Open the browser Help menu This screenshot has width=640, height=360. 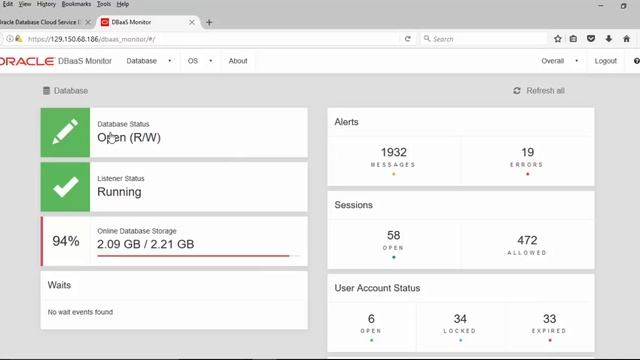coord(122,4)
